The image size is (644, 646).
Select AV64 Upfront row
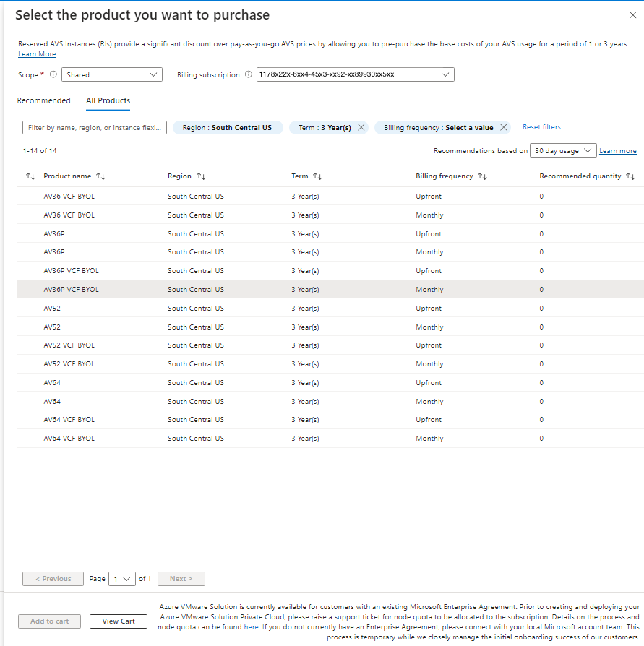tap(330, 383)
